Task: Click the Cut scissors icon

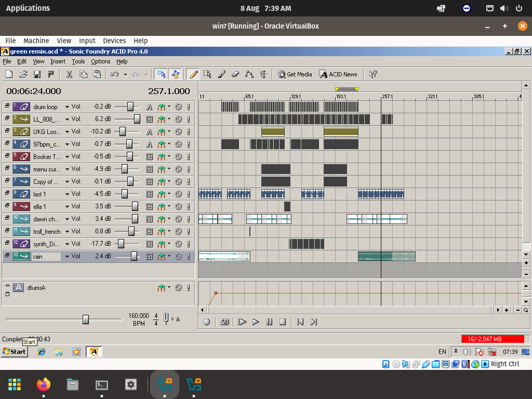Action: point(69,74)
